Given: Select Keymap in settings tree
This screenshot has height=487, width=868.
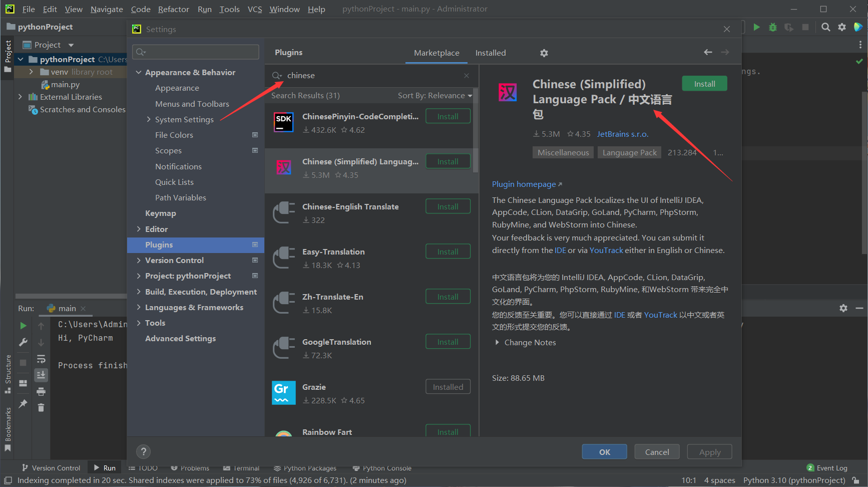Looking at the screenshot, I should (x=161, y=213).
